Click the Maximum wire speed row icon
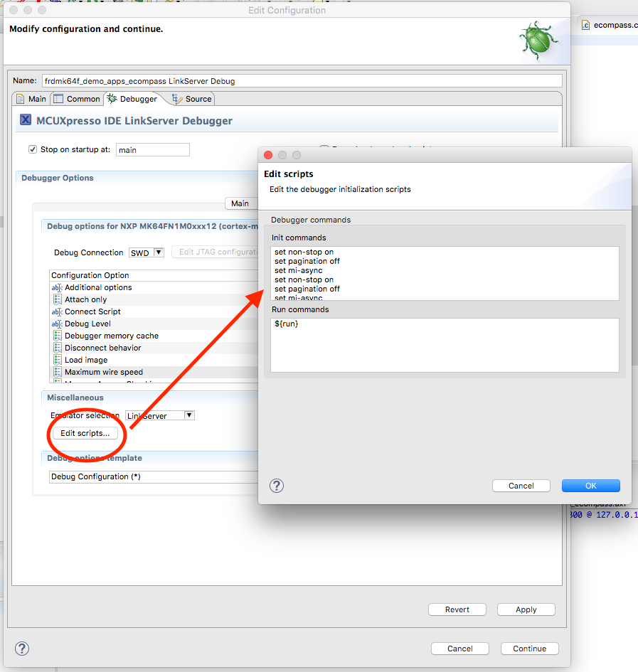Image resolution: width=638 pixels, height=672 pixels. click(58, 372)
